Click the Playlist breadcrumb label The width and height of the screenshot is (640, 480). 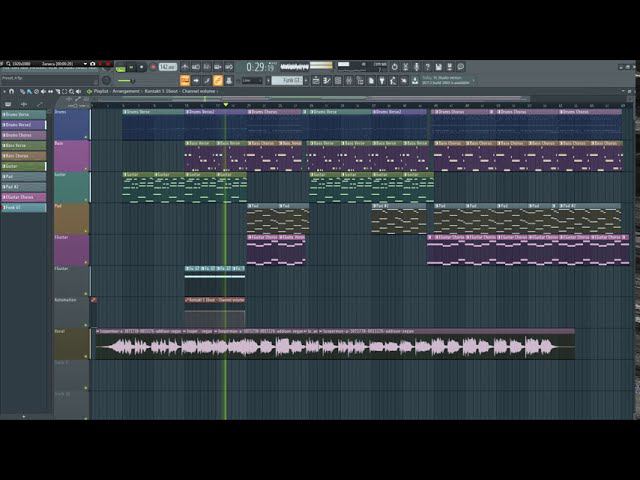(102, 91)
